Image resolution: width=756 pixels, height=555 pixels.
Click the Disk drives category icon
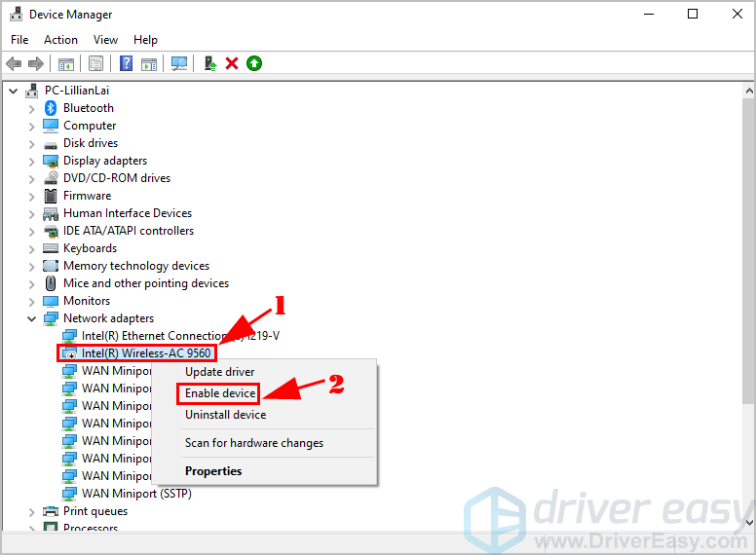(x=50, y=144)
